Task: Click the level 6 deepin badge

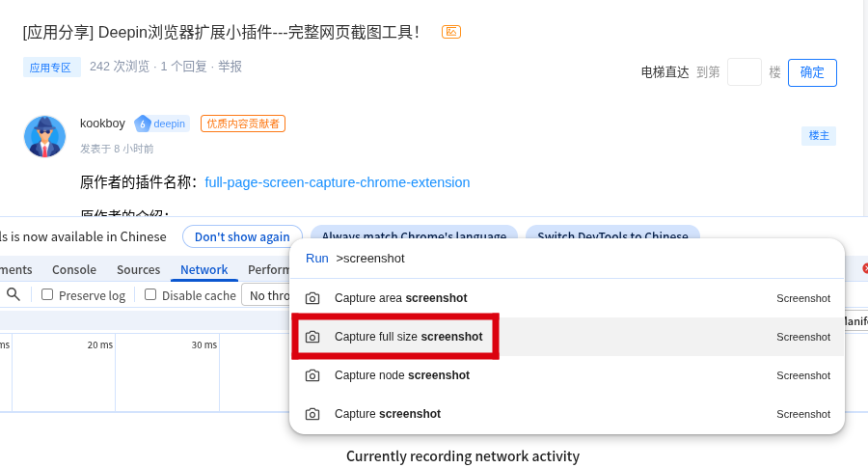Action: point(161,124)
